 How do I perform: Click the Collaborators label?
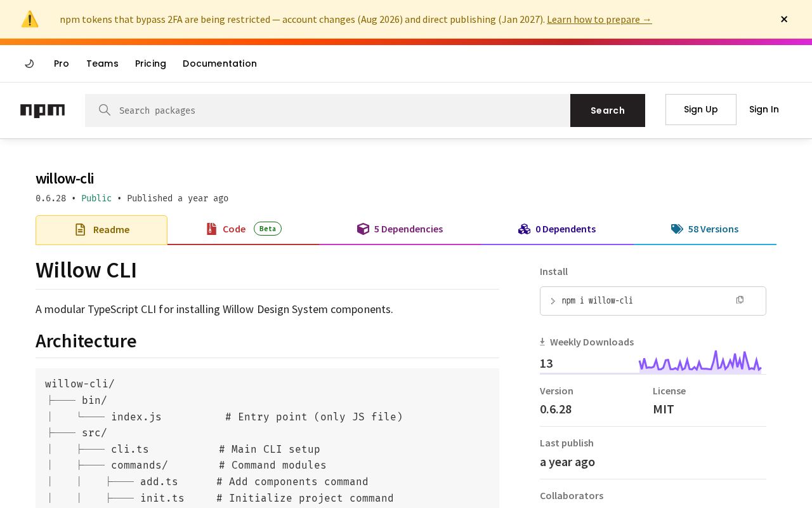click(x=572, y=495)
